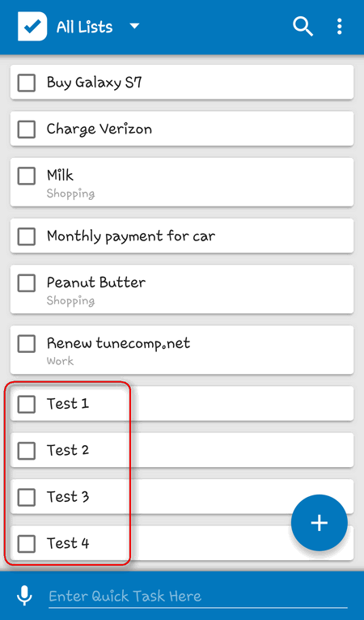Viewport: 364px width, 620px height.
Task: Select the Test 2 task row
Action: coord(182,450)
